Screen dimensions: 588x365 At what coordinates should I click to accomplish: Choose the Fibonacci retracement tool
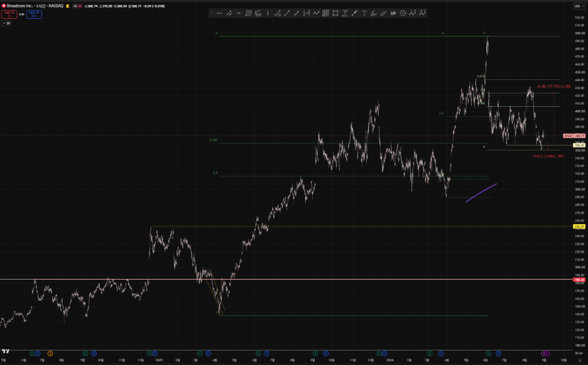(x=248, y=13)
